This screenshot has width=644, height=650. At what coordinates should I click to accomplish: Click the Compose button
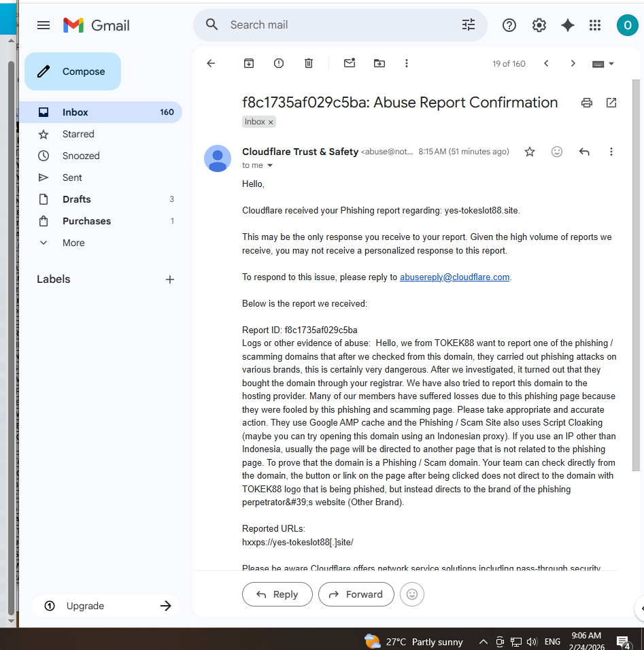click(x=73, y=71)
